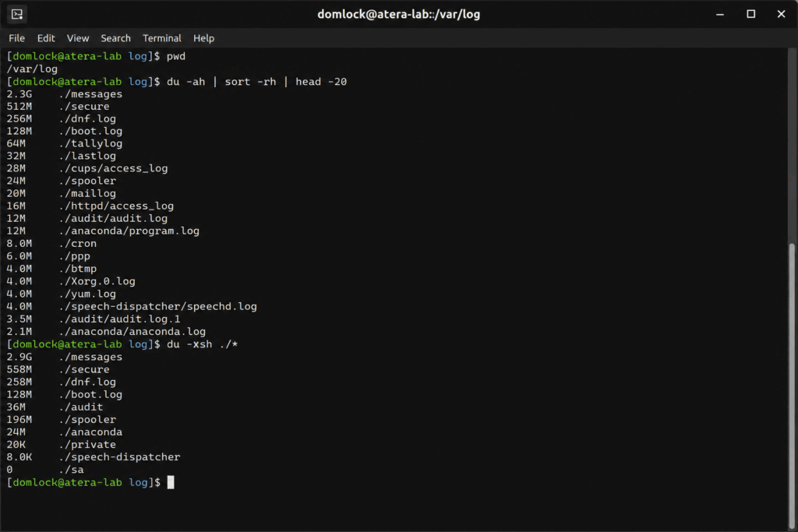
Task: Click the cursor at the last prompt
Action: click(171, 482)
